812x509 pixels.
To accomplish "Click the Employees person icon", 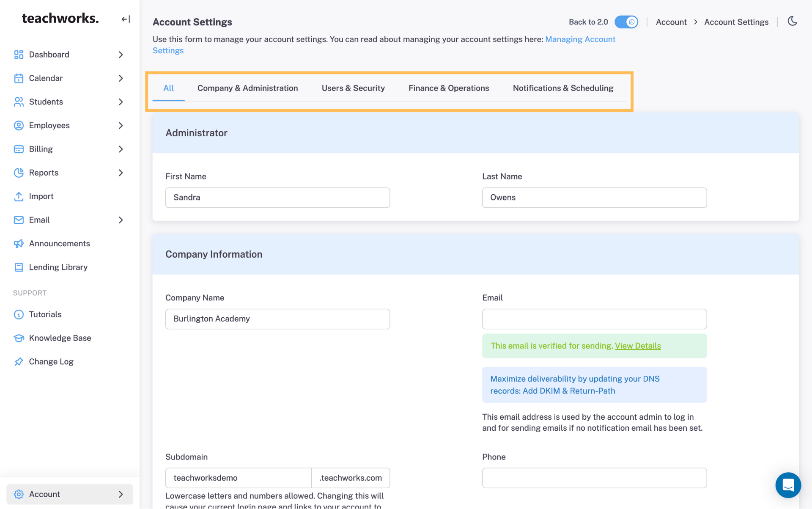I will click(x=19, y=126).
